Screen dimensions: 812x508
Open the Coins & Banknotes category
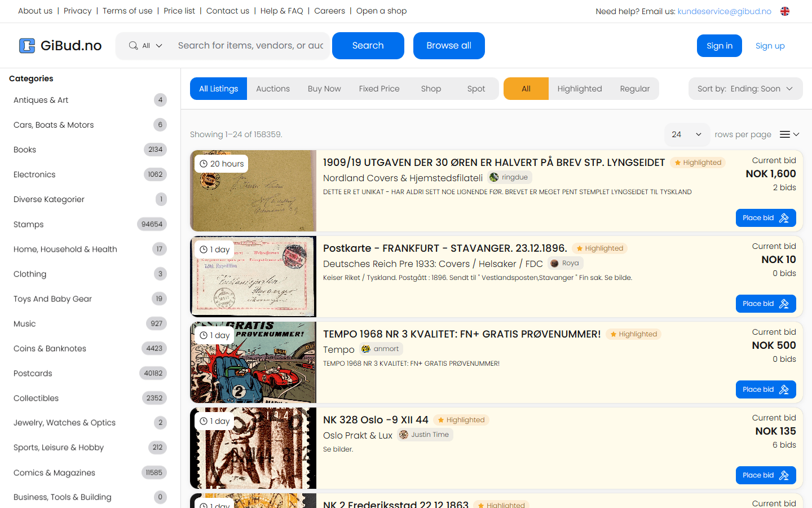(90, 348)
